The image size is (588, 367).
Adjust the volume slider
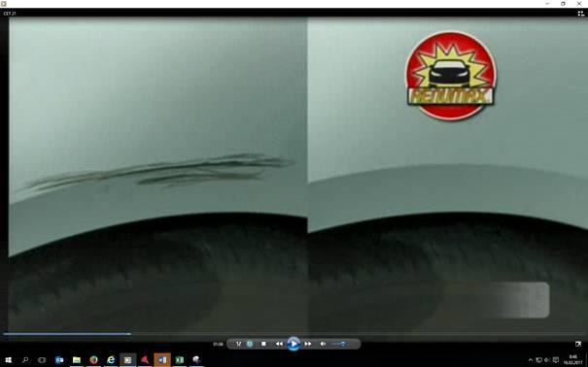339,344
